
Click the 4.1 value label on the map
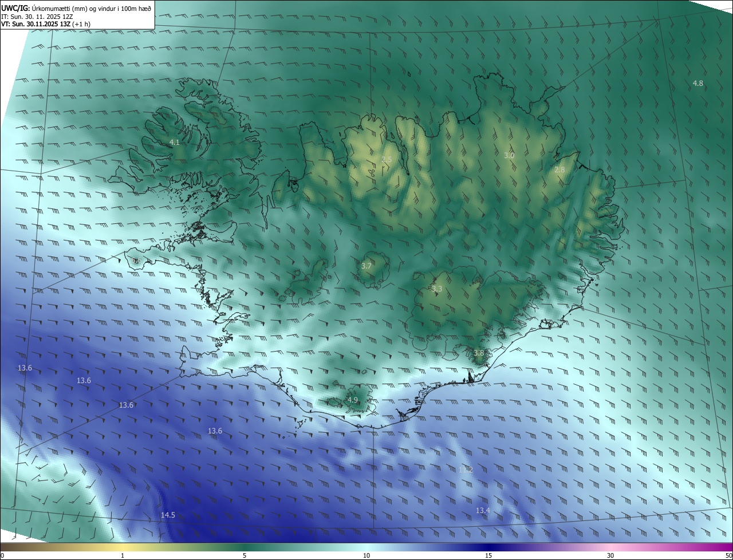pos(175,142)
